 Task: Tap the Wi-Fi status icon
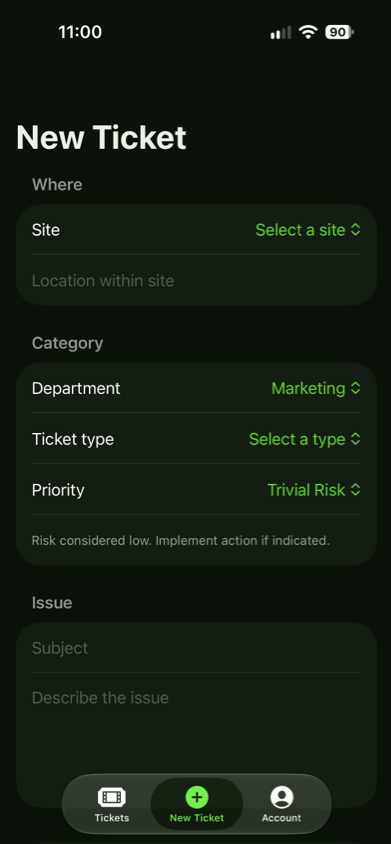click(309, 32)
